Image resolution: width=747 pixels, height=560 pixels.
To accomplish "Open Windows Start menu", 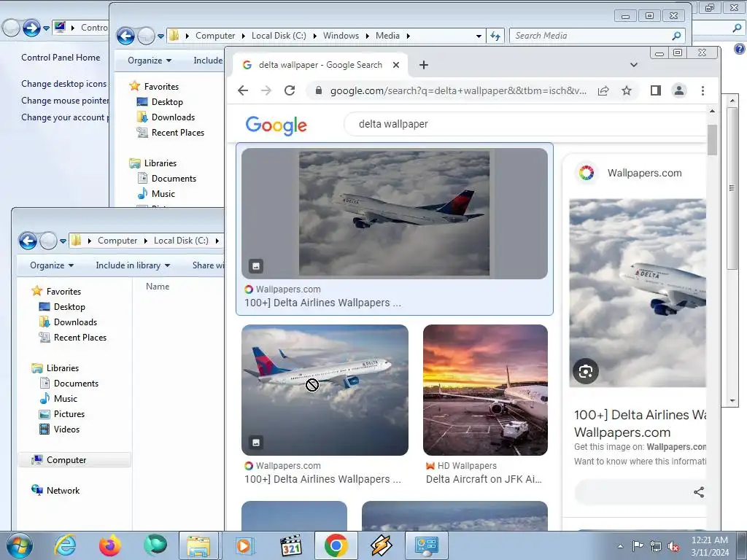I will pos(19,545).
